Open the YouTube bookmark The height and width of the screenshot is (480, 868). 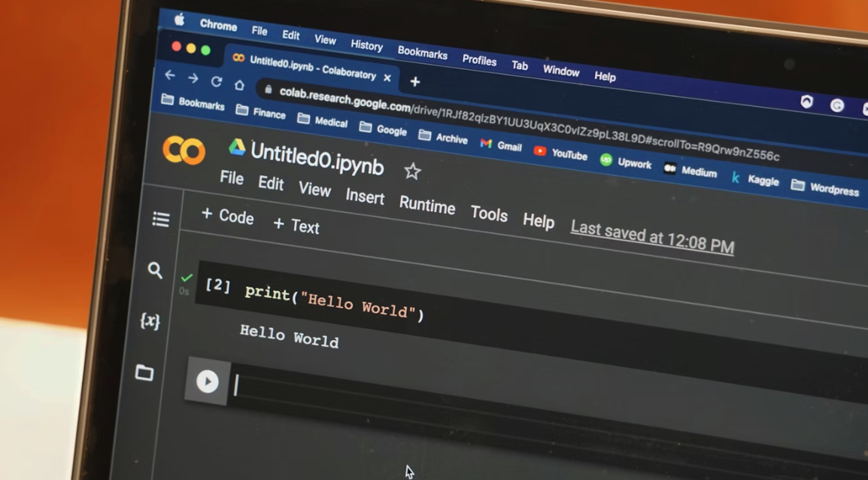[x=560, y=153]
